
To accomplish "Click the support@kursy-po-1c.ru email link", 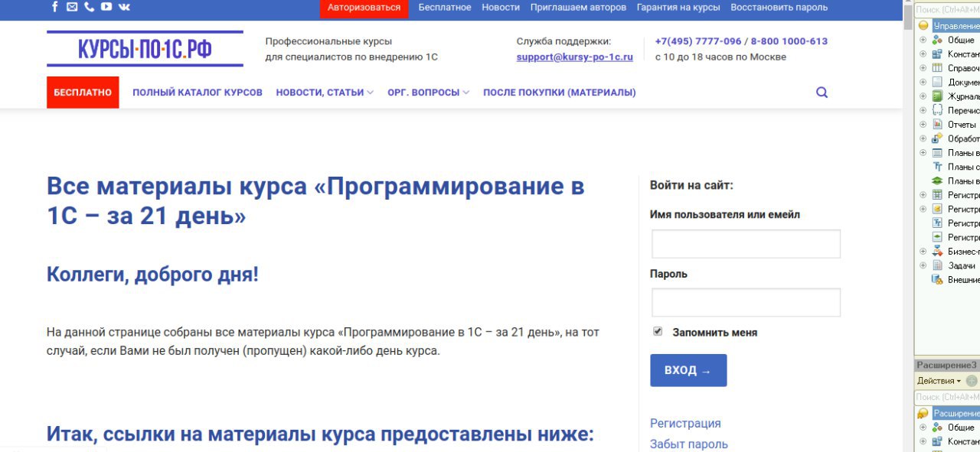I will [575, 57].
